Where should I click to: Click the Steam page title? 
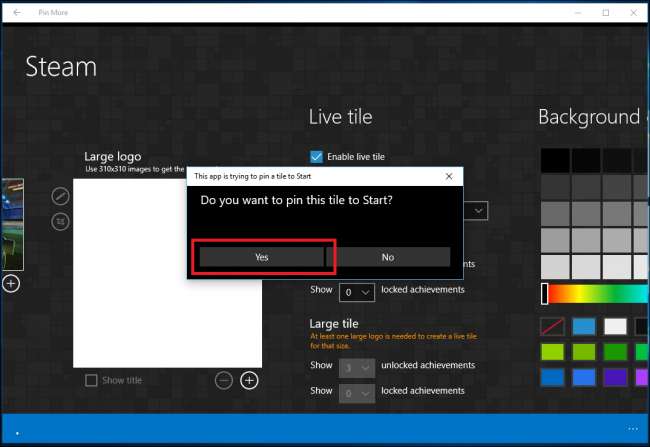pos(61,66)
